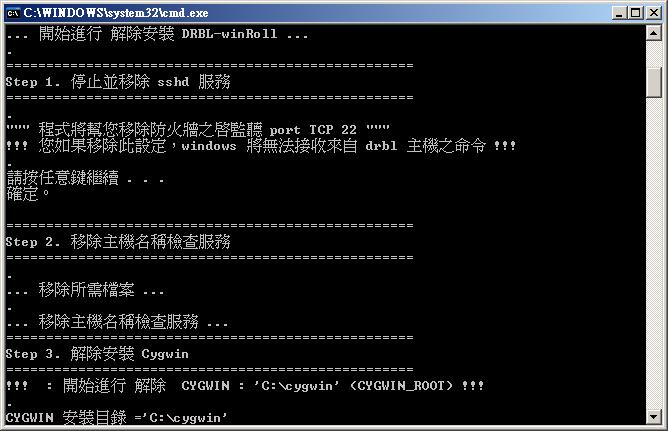Click the 'Step 1.' sshd heading line
Image resolution: width=668 pixels, height=431 pixels.
[x=118, y=82]
